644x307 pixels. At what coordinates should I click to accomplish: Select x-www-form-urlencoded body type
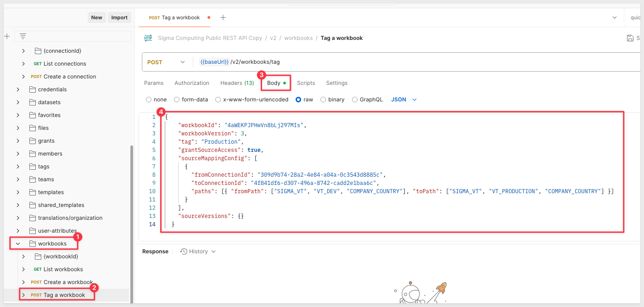pos(218,100)
